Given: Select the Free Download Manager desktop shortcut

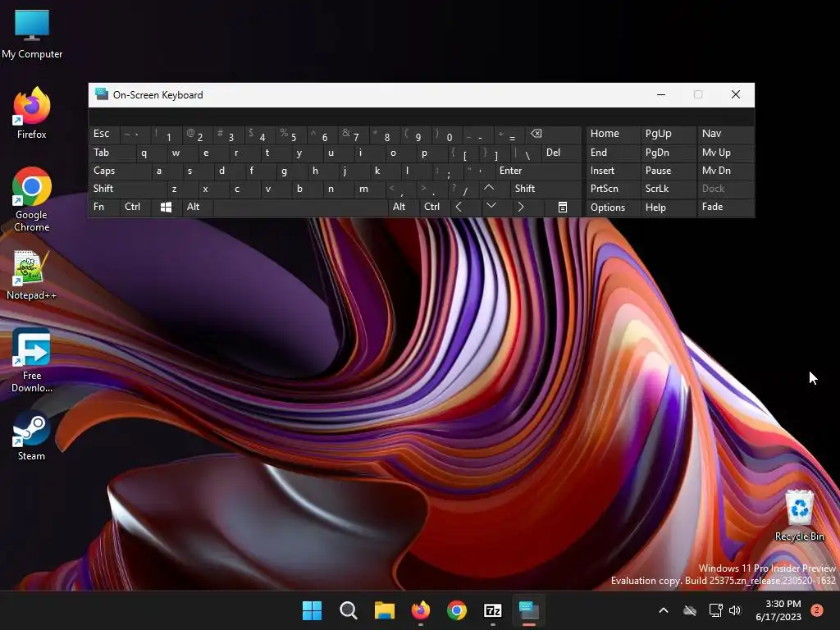Looking at the screenshot, I should coord(32,361).
